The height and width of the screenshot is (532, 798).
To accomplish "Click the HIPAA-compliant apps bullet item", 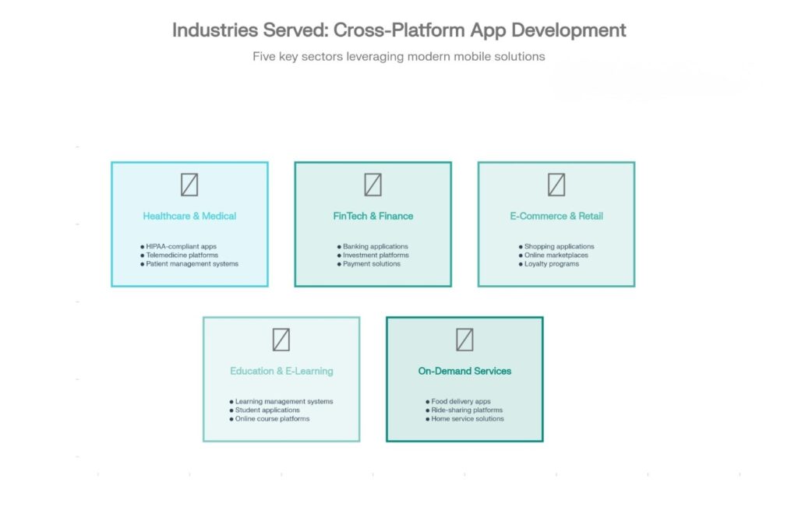I will pos(181,246).
